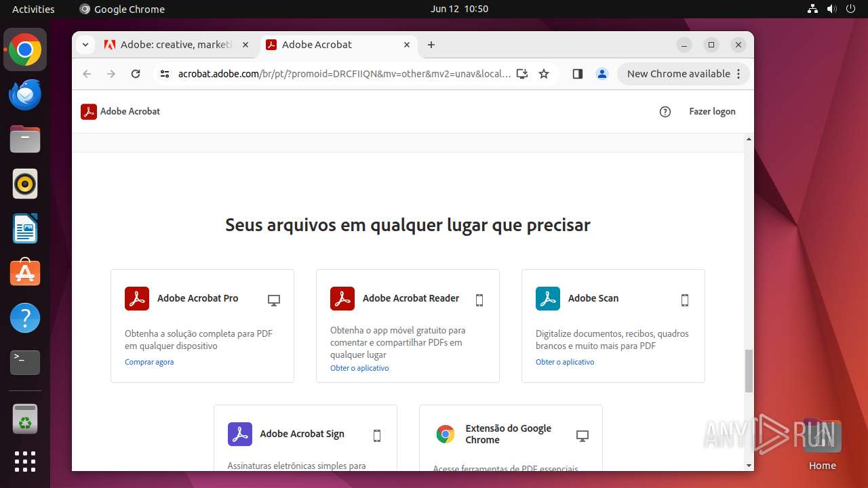Viewport: 868px width, 488px height.
Task: Close the Adobe: creative, marketing tab
Action: (x=245, y=45)
